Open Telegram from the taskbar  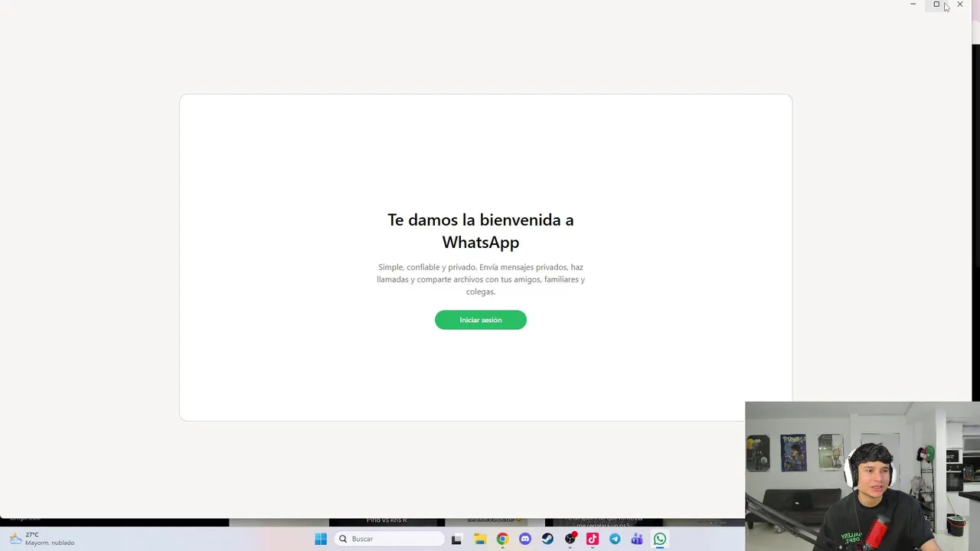pyautogui.click(x=615, y=539)
